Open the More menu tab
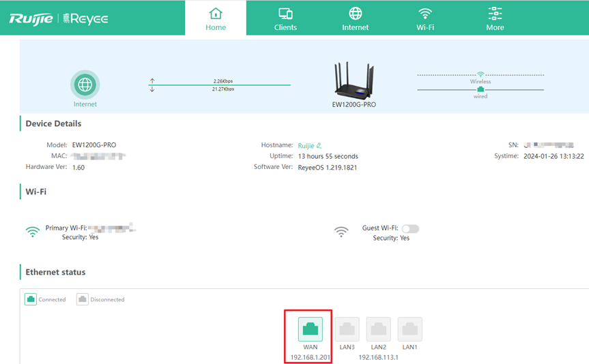The height and width of the screenshot is (364, 589). click(495, 18)
